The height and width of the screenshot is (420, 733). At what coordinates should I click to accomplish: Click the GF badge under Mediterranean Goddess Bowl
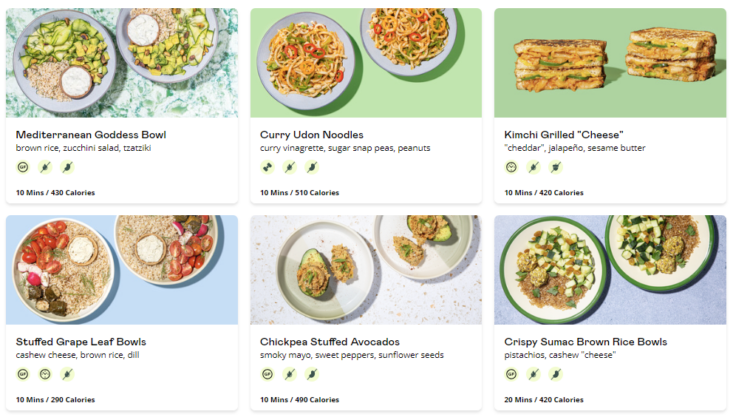tap(22, 167)
